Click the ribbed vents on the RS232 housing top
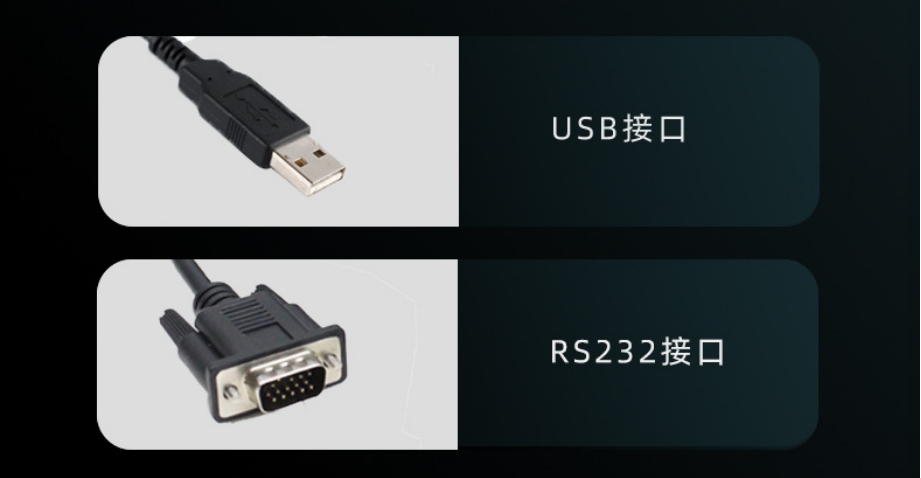The image size is (921, 478). [x=247, y=317]
